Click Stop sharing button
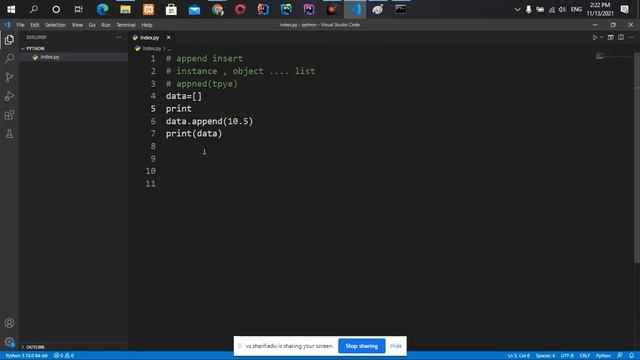Screen dimensions: 640x360 [x=362, y=346]
